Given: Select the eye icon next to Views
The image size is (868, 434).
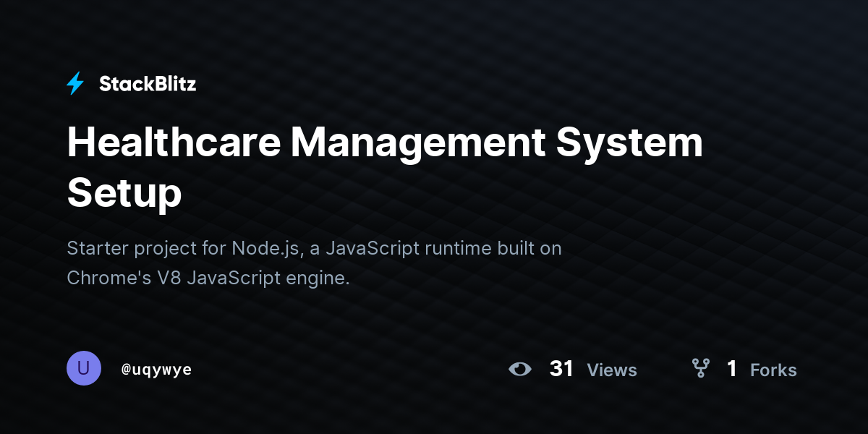Looking at the screenshot, I should [x=520, y=369].
